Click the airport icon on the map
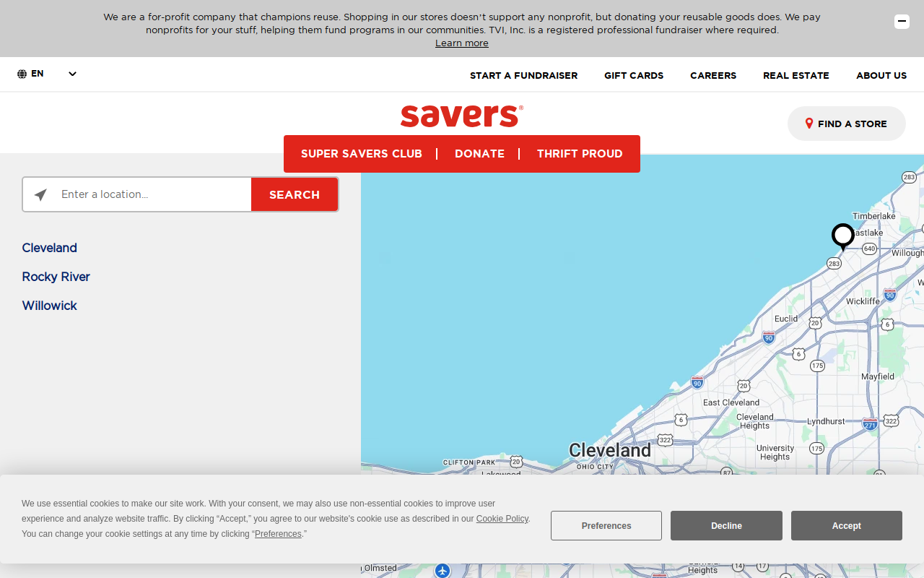This screenshot has height=578, width=924. coord(443,570)
